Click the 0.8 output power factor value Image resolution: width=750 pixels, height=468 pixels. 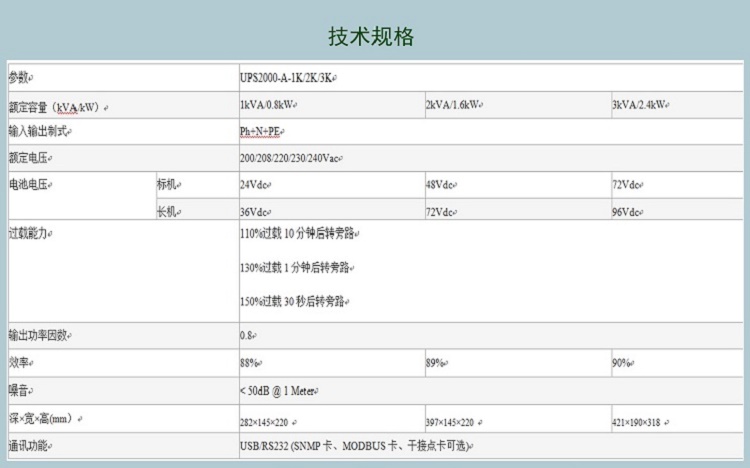(247, 336)
